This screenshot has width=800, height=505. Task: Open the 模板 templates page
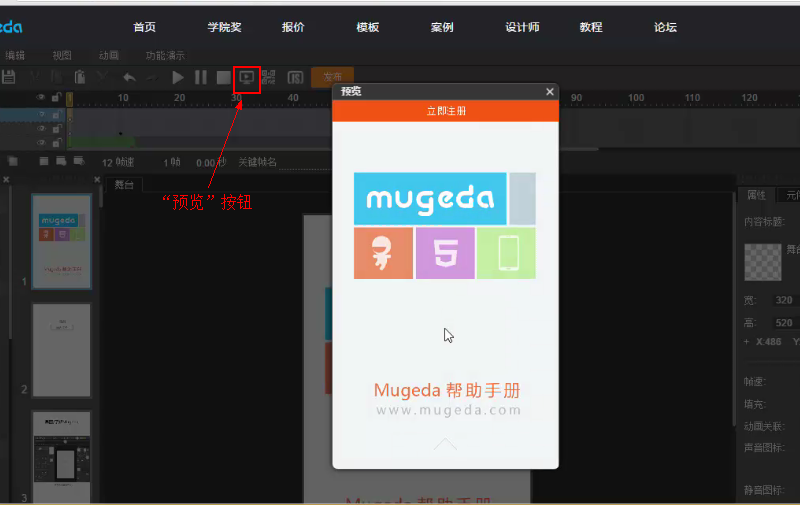coord(367,27)
